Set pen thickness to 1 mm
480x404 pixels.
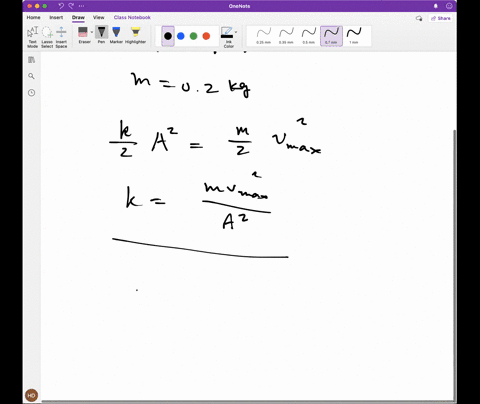[354, 36]
